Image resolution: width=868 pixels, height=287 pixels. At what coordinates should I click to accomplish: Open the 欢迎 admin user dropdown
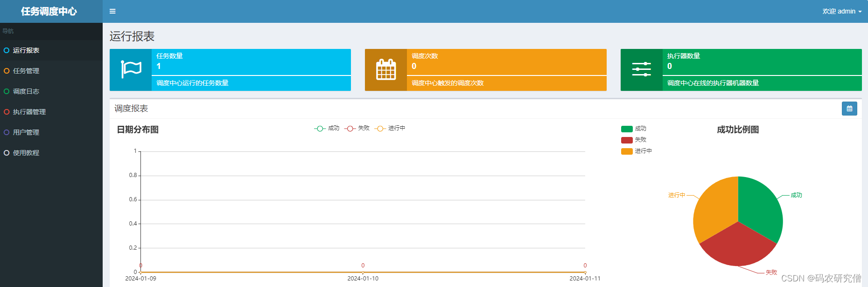pyautogui.click(x=842, y=11)
